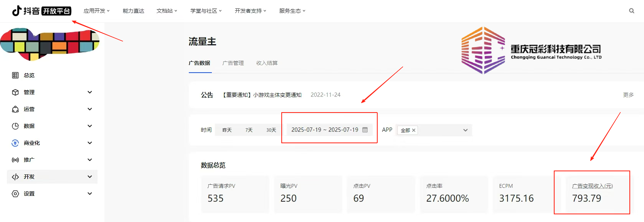Go to 能力直达 in top navigation
Viewport: 644px width, 222px height.
tap(134, 11)
